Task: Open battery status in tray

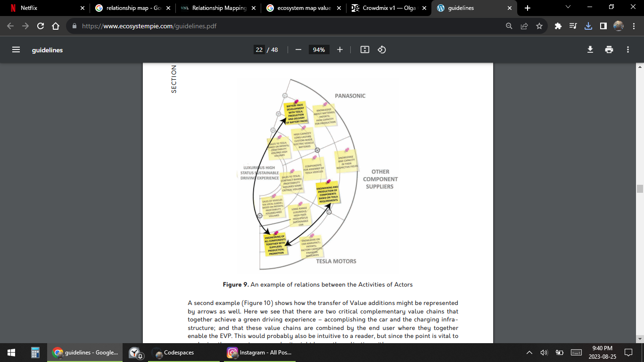Action: click(560, 353)
